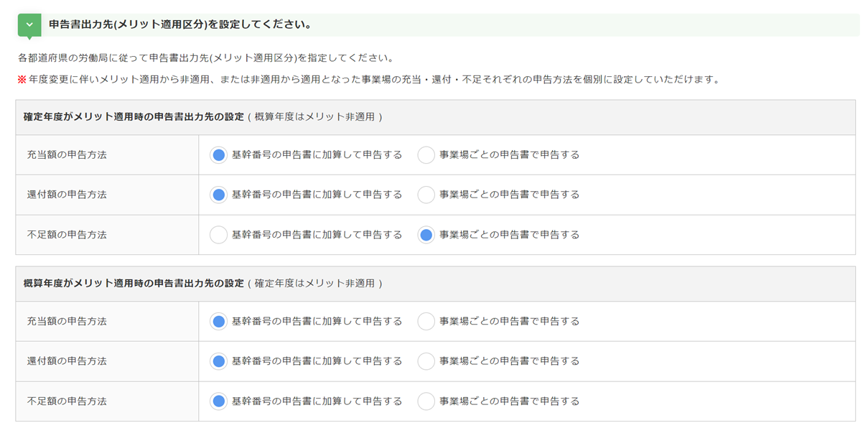Click 充当額の申告方法 label in 確定年度 section

point(67,155)
